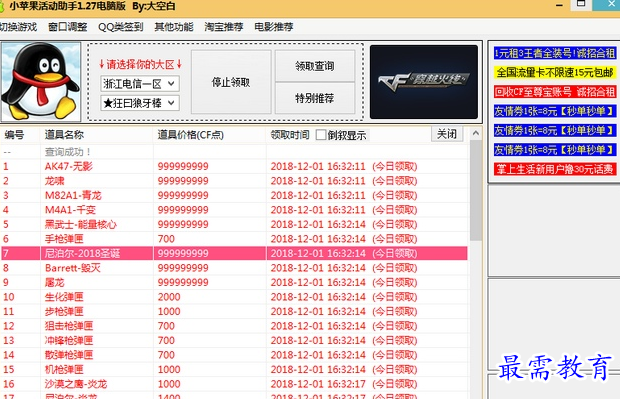
Task: Select row 冲锋枪弹匣
Action: (x=234, y=340)
